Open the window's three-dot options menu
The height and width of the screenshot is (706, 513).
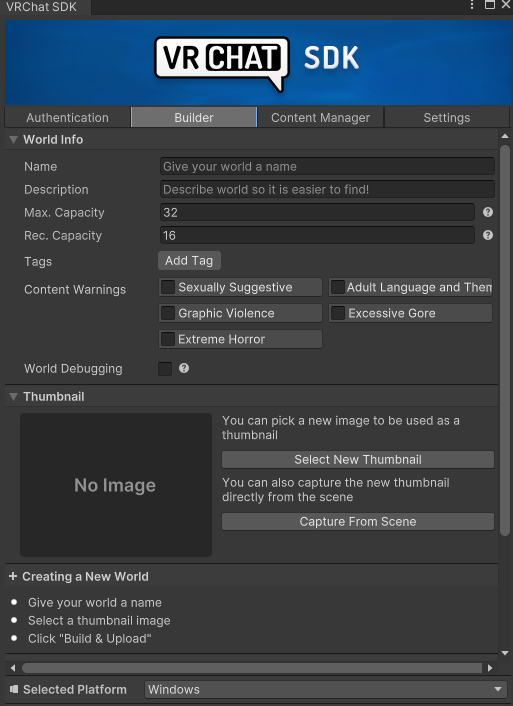point(472,5)
